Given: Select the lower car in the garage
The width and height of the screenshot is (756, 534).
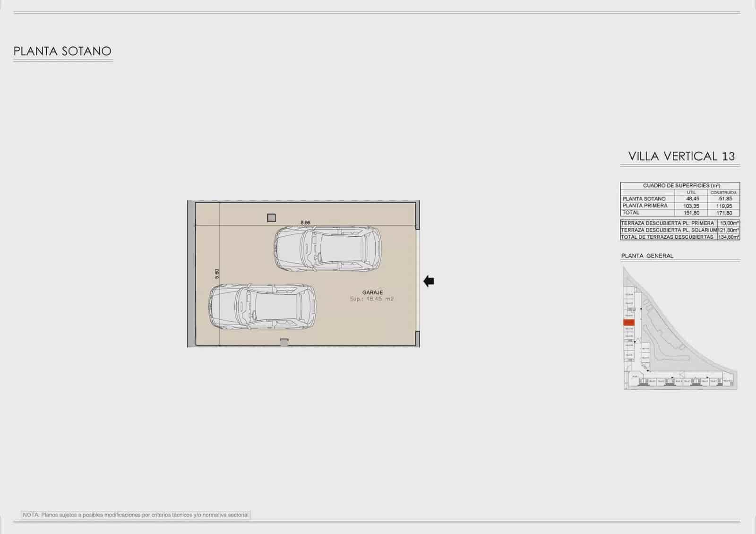Looking at the screenshot, I should click(263, 307).
